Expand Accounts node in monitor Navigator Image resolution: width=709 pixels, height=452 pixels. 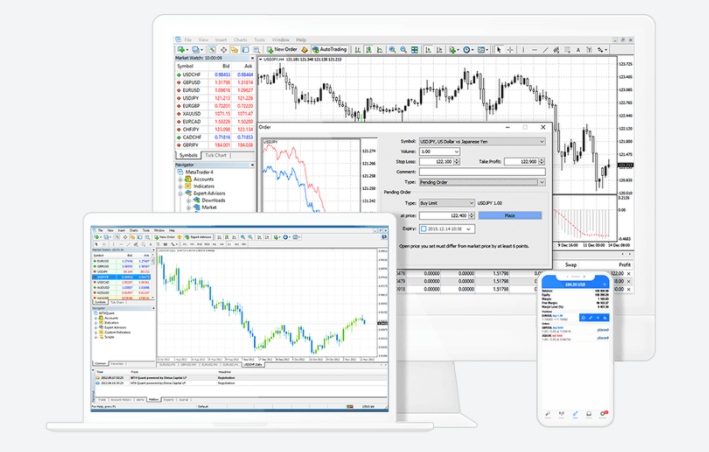pyautogui.click(x=180, y=179)
